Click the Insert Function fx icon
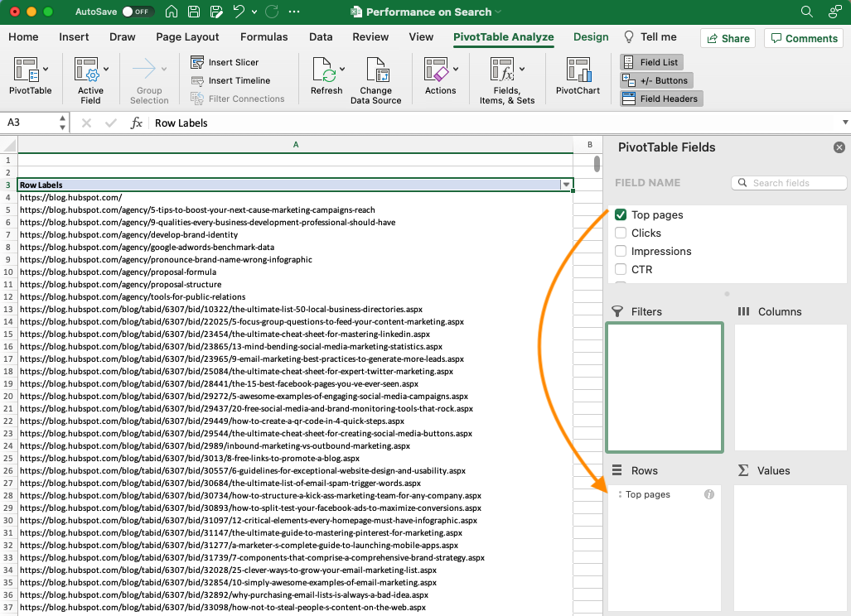The width and height of the screenshot is (851, 616). (138, 123)
